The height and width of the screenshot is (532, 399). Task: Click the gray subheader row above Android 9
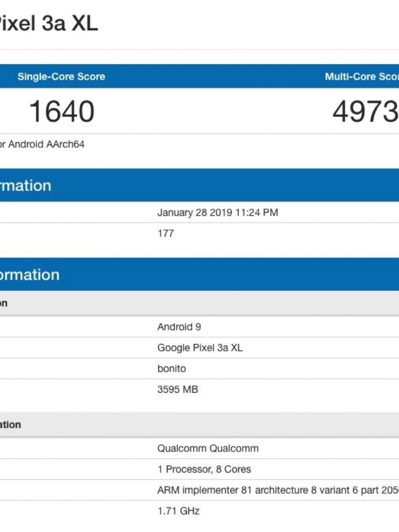(199, 303)
